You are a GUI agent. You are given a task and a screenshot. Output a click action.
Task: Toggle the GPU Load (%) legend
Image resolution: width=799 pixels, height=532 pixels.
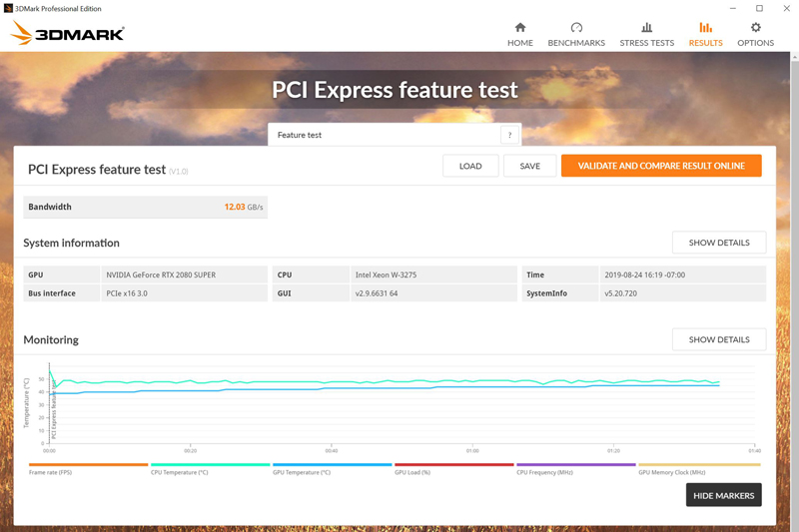(x=411, y=472)
